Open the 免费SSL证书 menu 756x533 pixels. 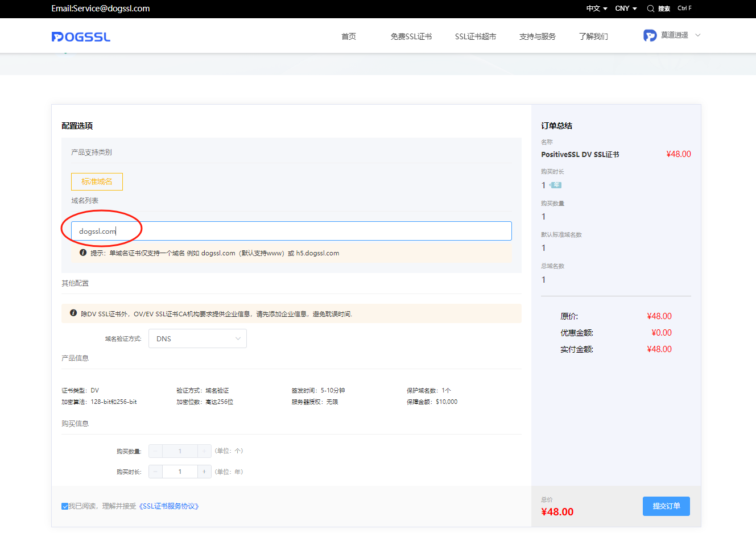coord(411,36)
